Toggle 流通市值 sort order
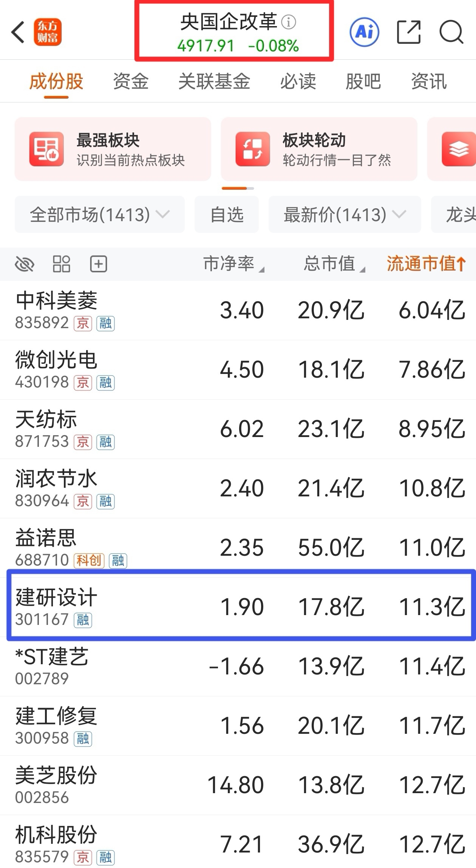Screen dimensions: 476x868 tap(426, 263)
